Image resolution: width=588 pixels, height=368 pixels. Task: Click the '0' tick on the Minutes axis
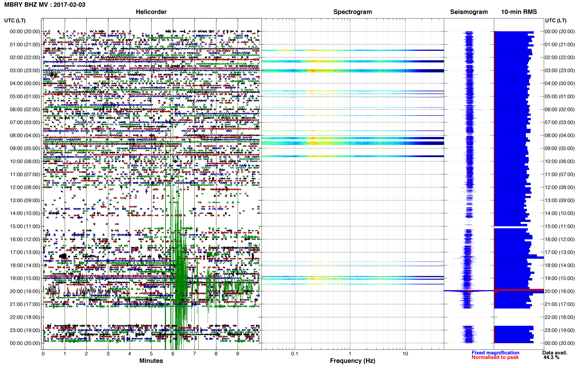click(43, 354)
